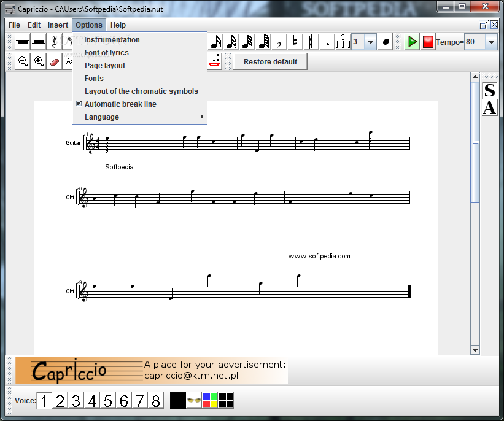Select the half rest icon

pos(39,42)
